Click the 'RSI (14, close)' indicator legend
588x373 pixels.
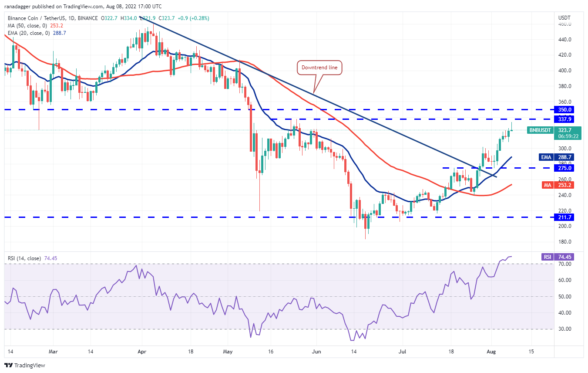pyautogui.click(x=24, y=258)
